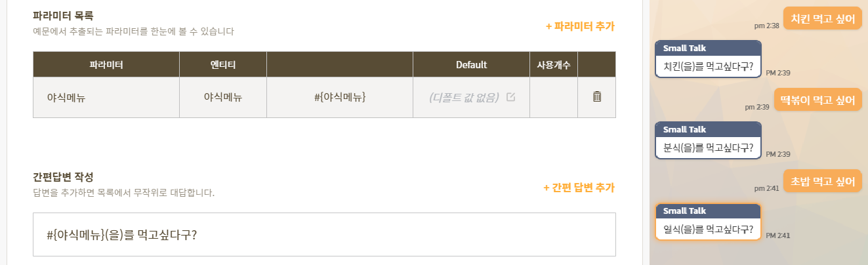Screen dimensions: 868x265
Task: Click the 간편답변 answer input field
Action: pos(324,234)
